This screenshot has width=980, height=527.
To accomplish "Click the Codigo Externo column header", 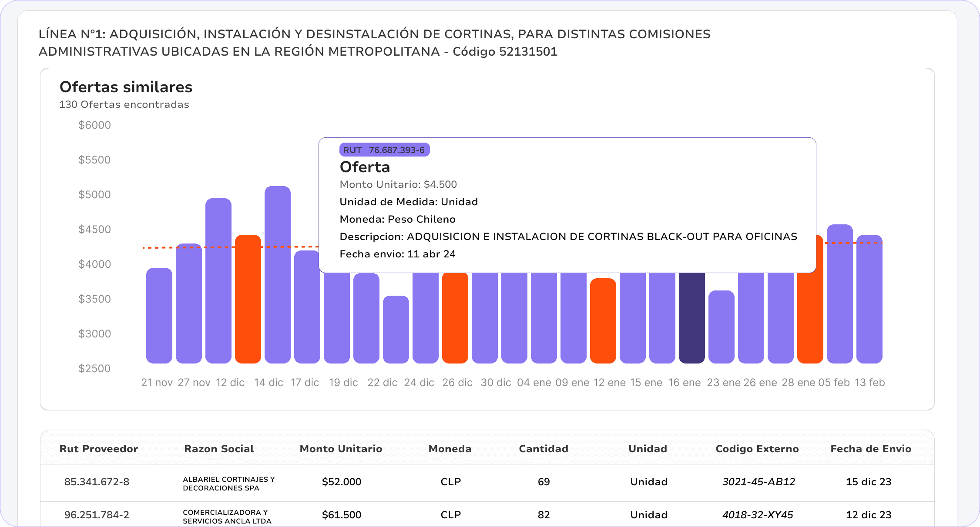I will tap(757, 449).
